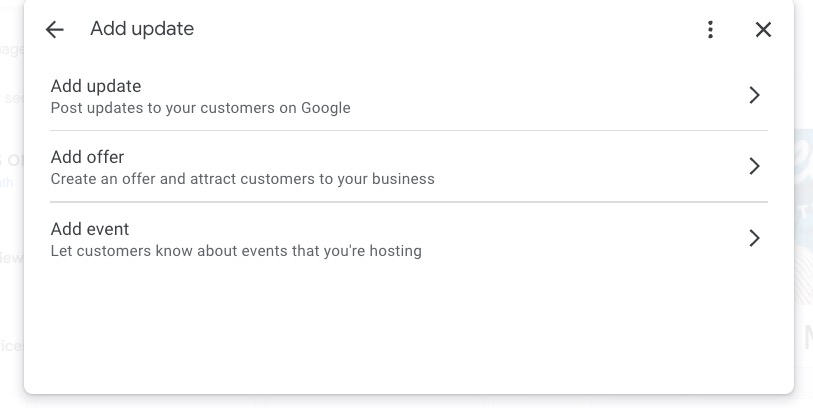Click the empty header space before the three-dot icon

coord(450,30)
